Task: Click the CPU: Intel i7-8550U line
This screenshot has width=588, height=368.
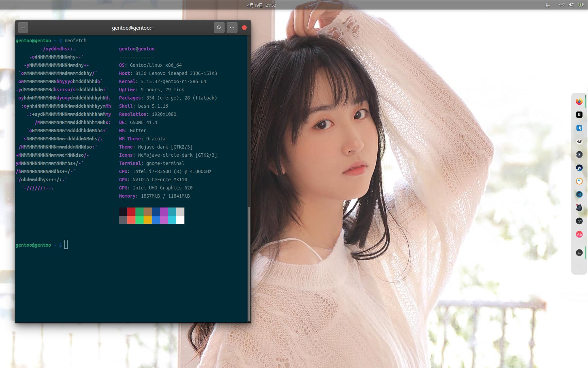Action: 165,171
